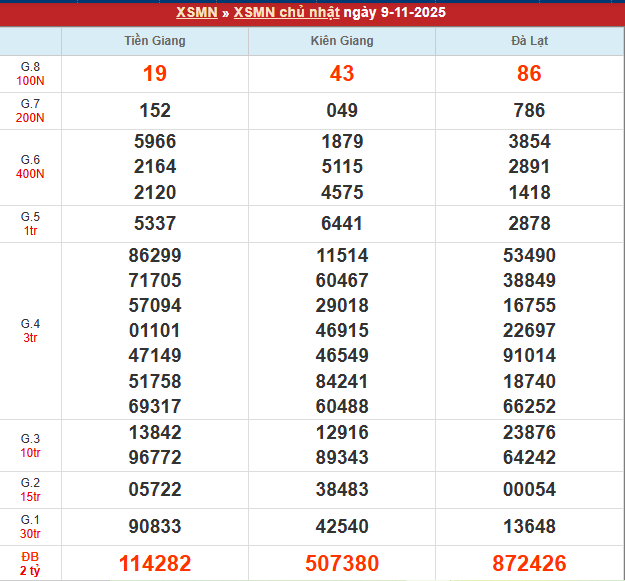Click the Đà Lạt column header
Screen dimensions: 625x581
pyautogui.click(x=529, y=41)
